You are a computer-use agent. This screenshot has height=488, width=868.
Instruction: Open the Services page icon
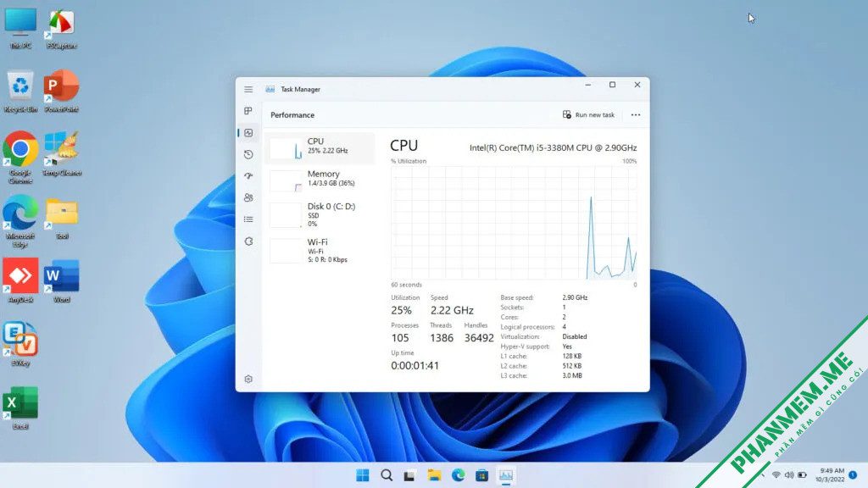(x=248, y=241)
